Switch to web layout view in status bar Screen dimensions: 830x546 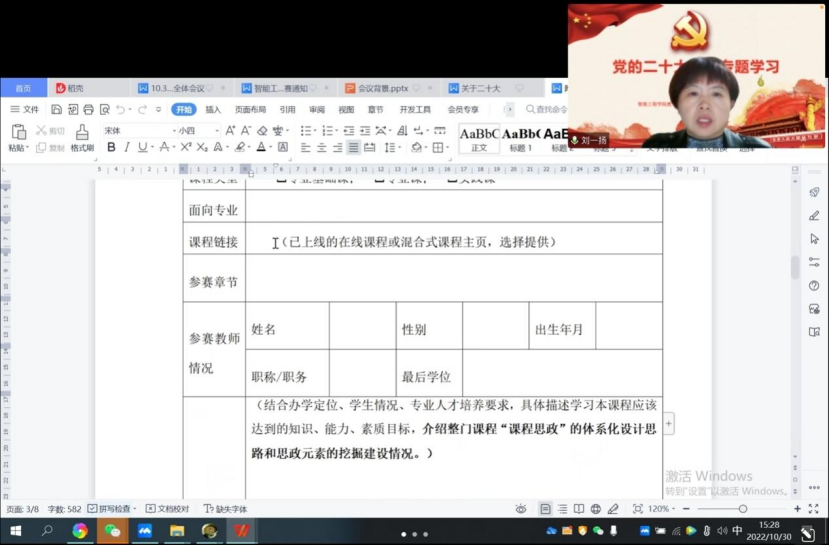coord(595,509)
